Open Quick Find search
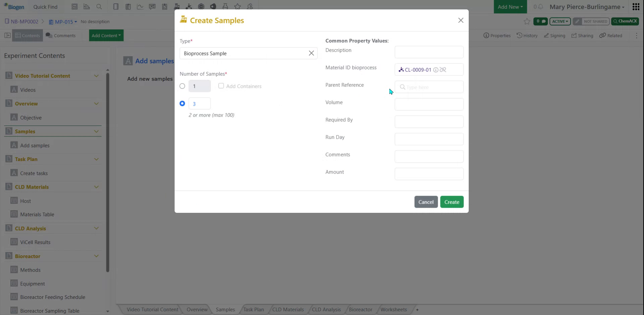 (x=45, y=7)
